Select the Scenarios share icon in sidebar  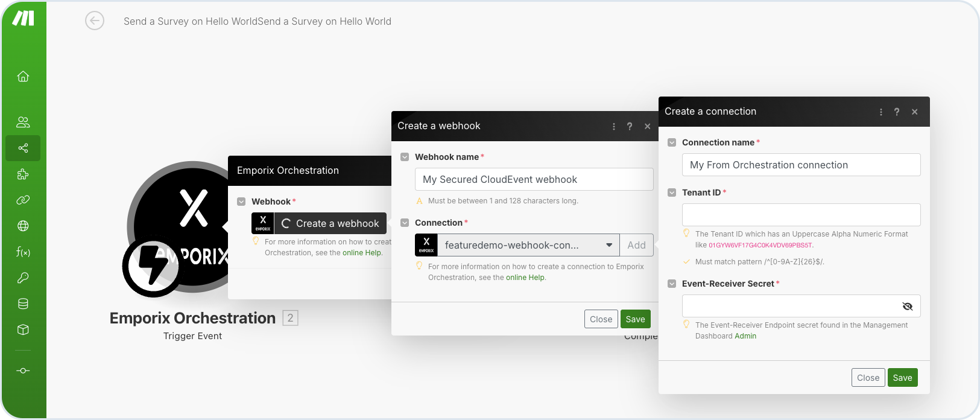23,148
